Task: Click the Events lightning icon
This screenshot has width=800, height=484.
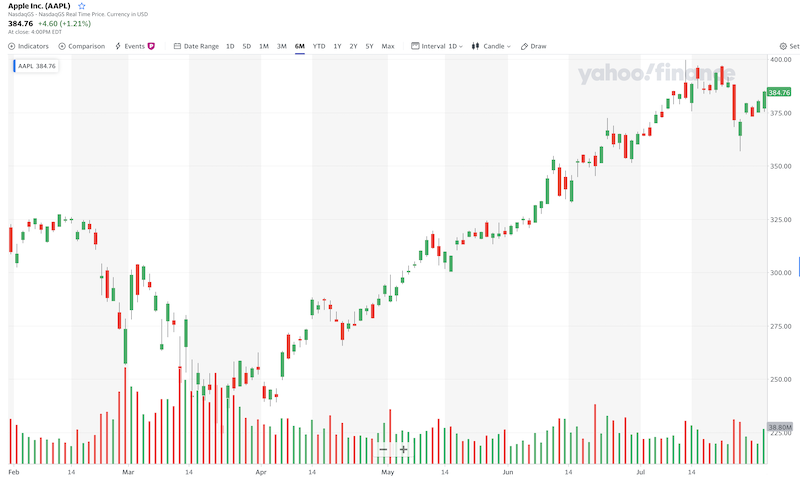Action: (118, 46)
